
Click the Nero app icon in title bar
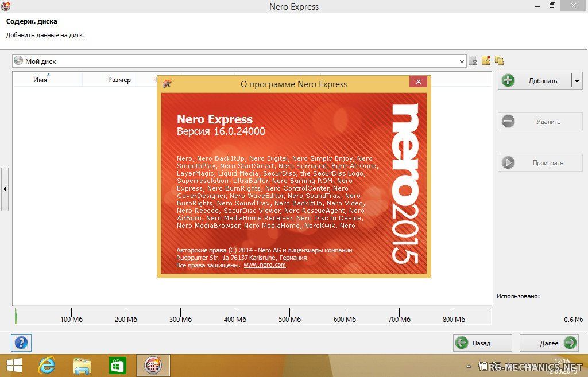(x=6, y=6)
